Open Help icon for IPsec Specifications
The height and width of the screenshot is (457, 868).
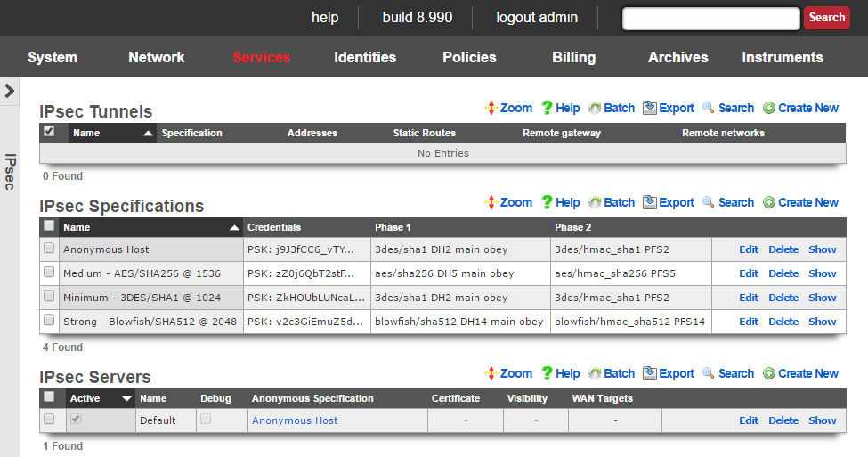coord(548,203)
